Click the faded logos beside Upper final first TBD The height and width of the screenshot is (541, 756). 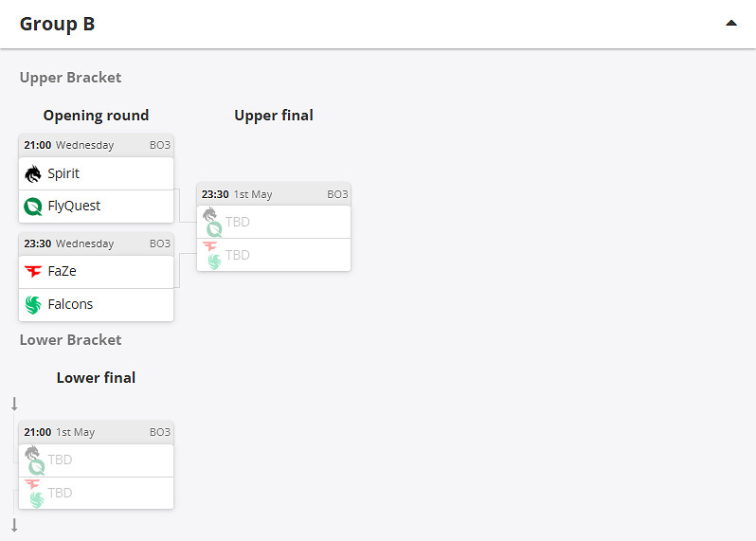click(212, 221)
